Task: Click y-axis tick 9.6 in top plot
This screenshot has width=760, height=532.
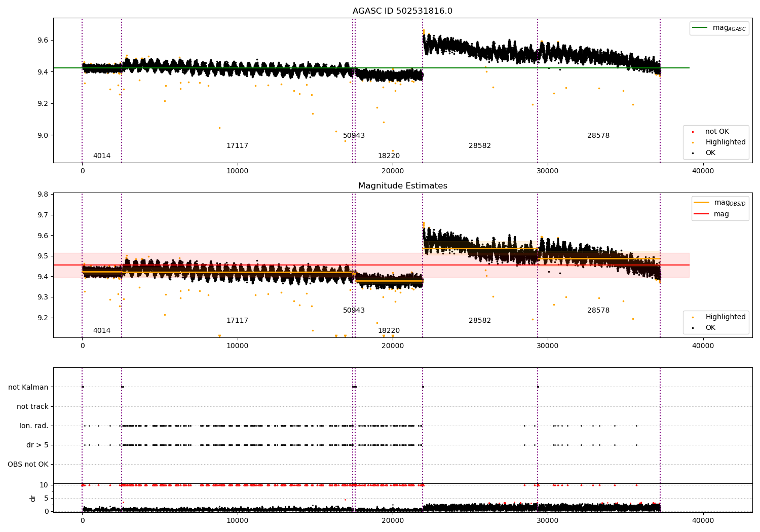Action: point(42,41)
